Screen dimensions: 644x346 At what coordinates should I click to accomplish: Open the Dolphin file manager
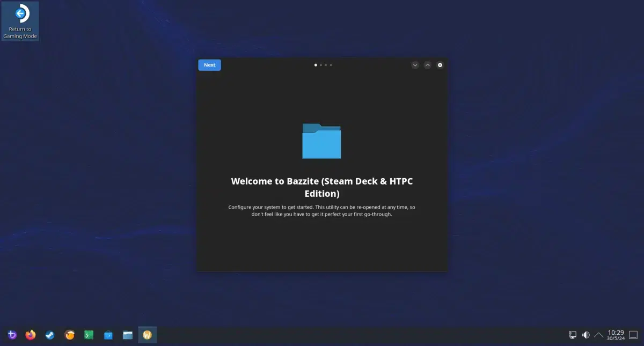[x=127, y=334]
